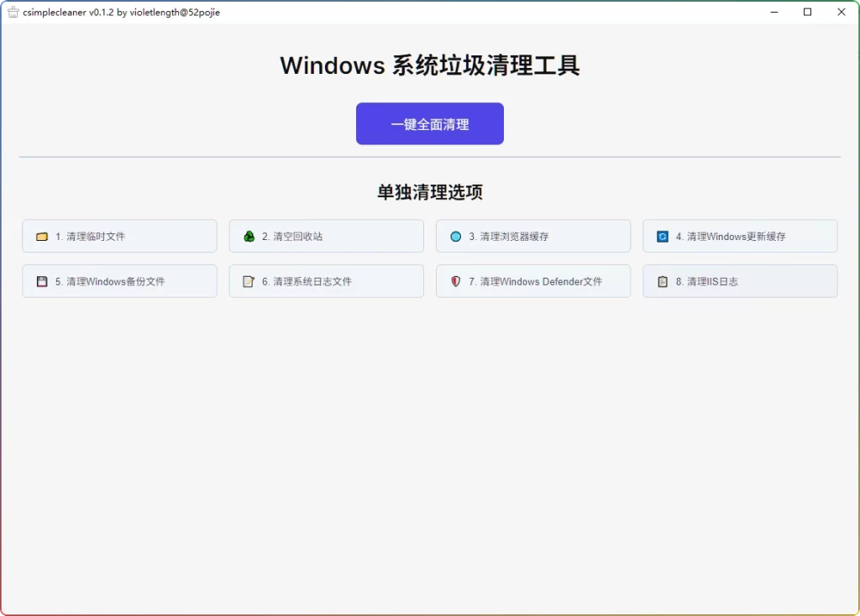Click option 5. 清理Windows备份文件
860x616 pixels.
pyautogui.click(x=119, y=281)
